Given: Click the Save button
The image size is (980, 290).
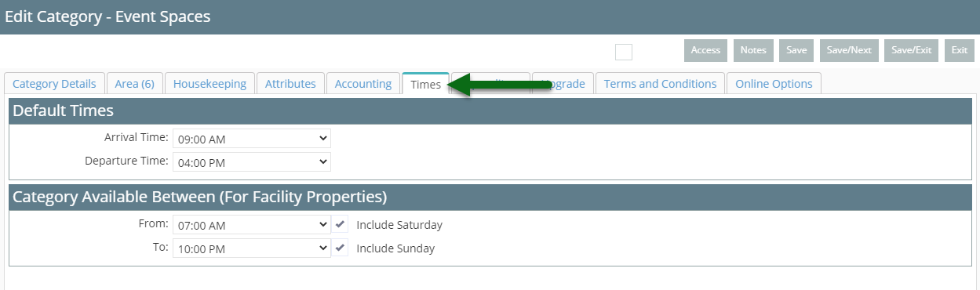Looking at the screenshot, I should pyautogui.click(x=796, y=50).
